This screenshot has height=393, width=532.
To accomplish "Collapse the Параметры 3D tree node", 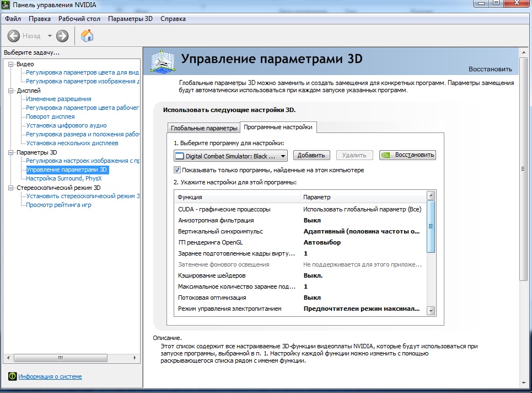I will [11, 152].
